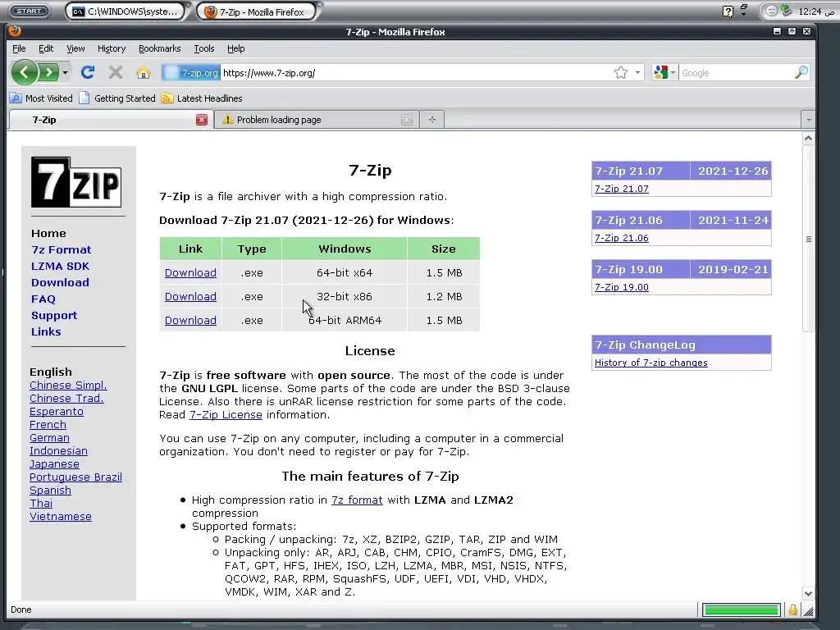
Task: Open the URL bar history dropdown
Action: 637,73
